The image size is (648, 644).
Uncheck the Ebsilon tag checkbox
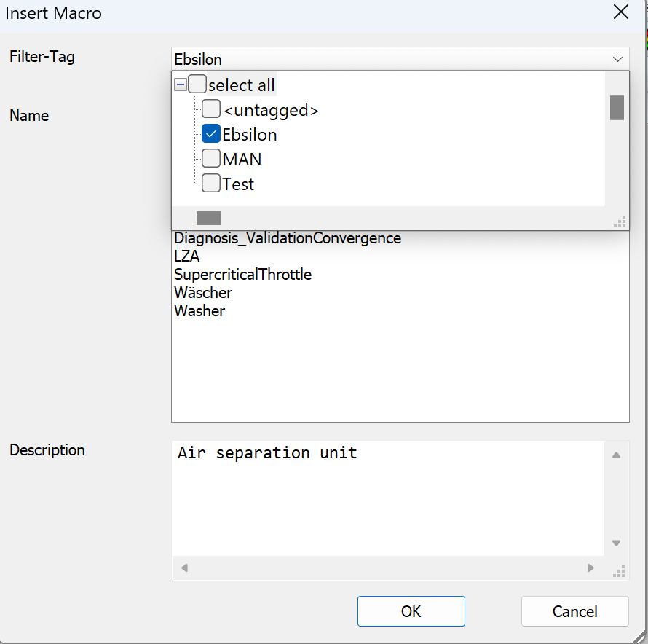210,133
